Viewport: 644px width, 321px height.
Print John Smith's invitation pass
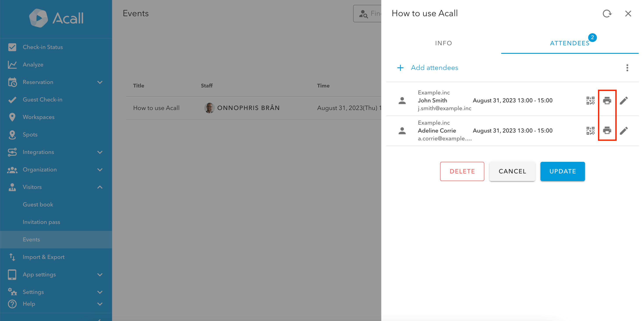(x=607, y=101)
